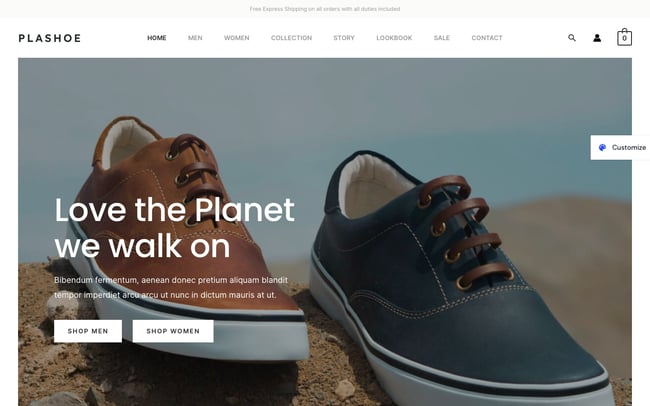This screenshot has height=406, width=650.
Task: Open the Story page
Action: (x=344, y=38)
